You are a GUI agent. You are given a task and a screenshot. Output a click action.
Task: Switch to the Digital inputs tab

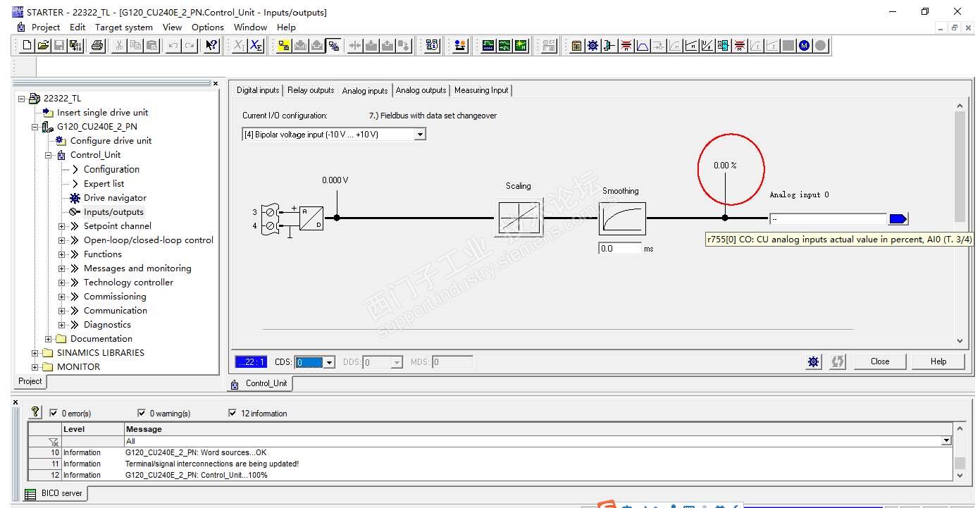click(x=257, y=90)
